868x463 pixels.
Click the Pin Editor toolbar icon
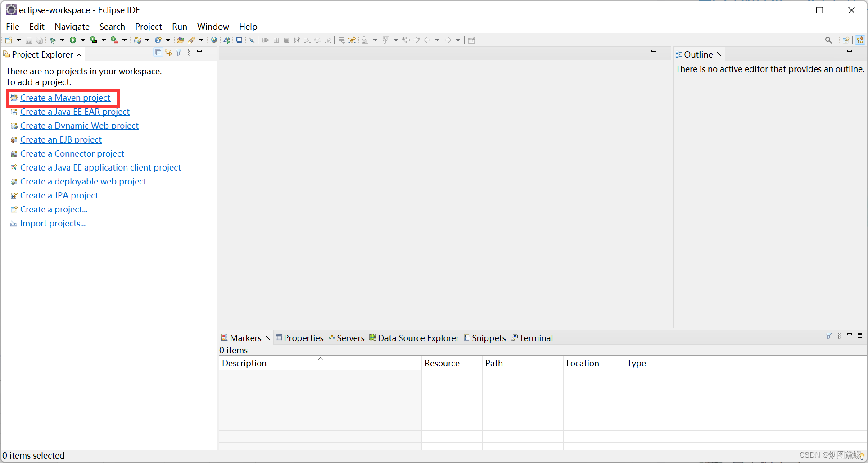[x=472, y=40]
